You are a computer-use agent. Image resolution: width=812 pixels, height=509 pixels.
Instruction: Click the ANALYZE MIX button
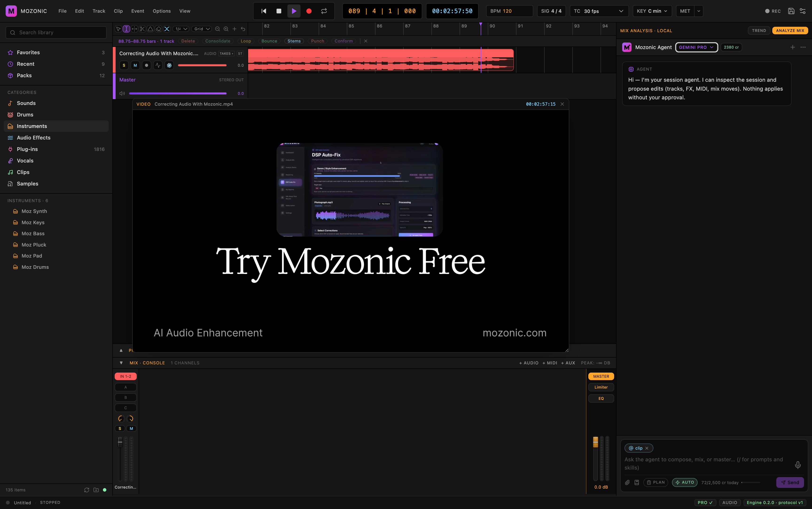(x=790, y=31)
